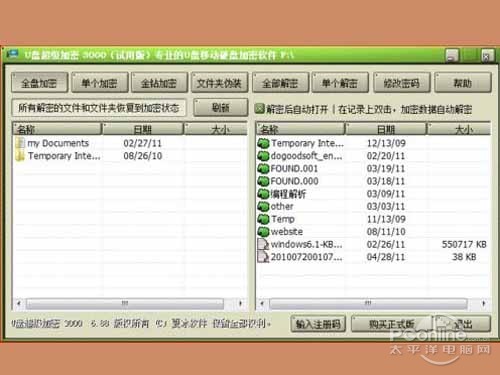This screenshot has height=375, width=500.
Task: Sort right list by 大小 column header
Action: pos(459,129)
